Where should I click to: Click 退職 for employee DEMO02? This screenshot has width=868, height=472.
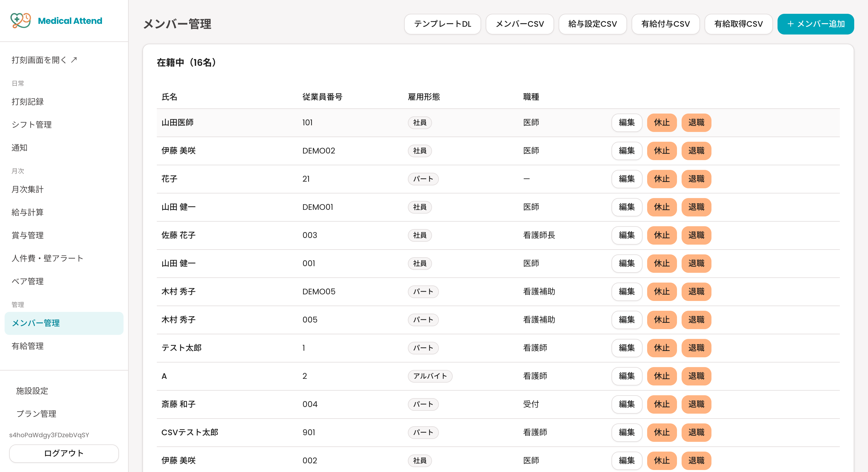[x=696, y=151]
